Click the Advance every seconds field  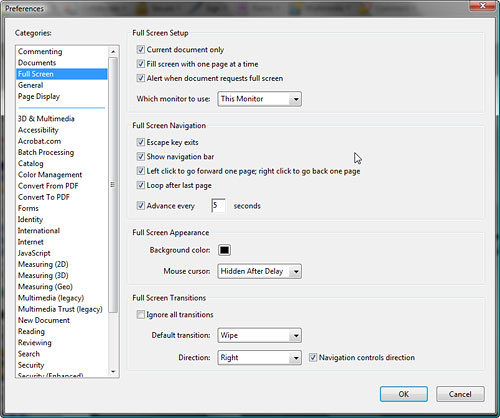(x=218, y=206)
